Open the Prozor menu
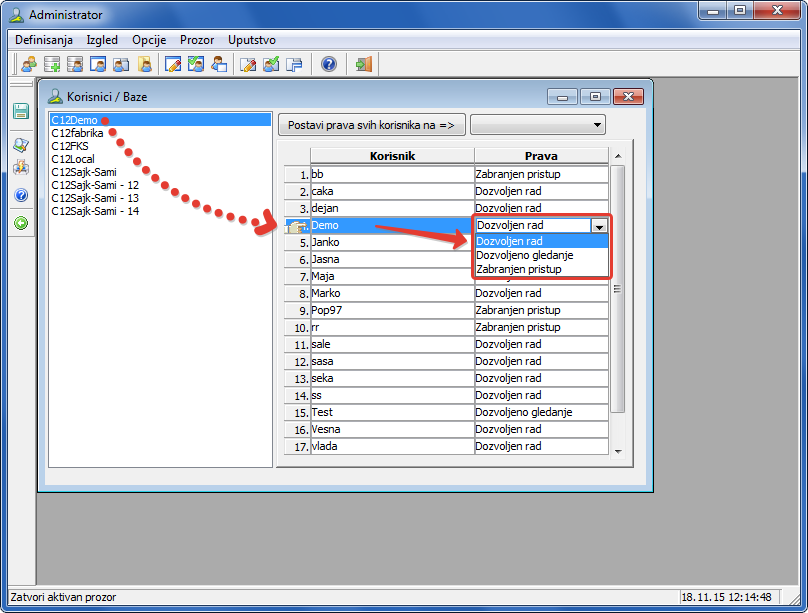Viewport: 808px width, 613px height. coord(197,40)
